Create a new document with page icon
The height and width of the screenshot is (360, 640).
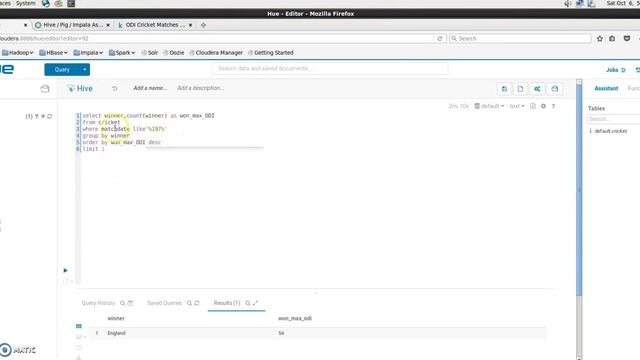point(520,89)
